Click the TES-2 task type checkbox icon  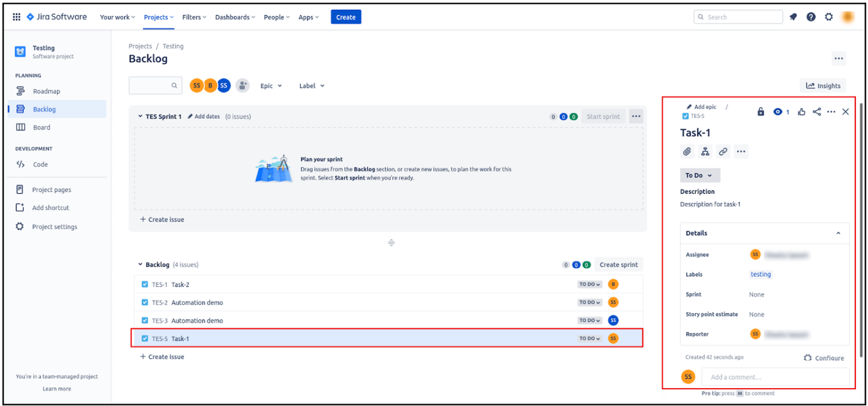coord(145,302)
